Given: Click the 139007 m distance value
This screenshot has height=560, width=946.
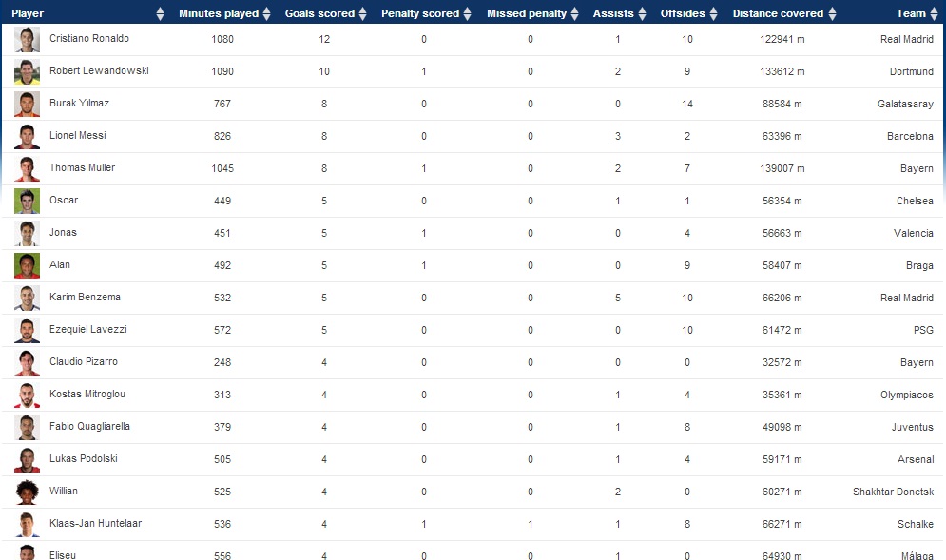Looking at the screenshot, I should [x=782, y=168].
